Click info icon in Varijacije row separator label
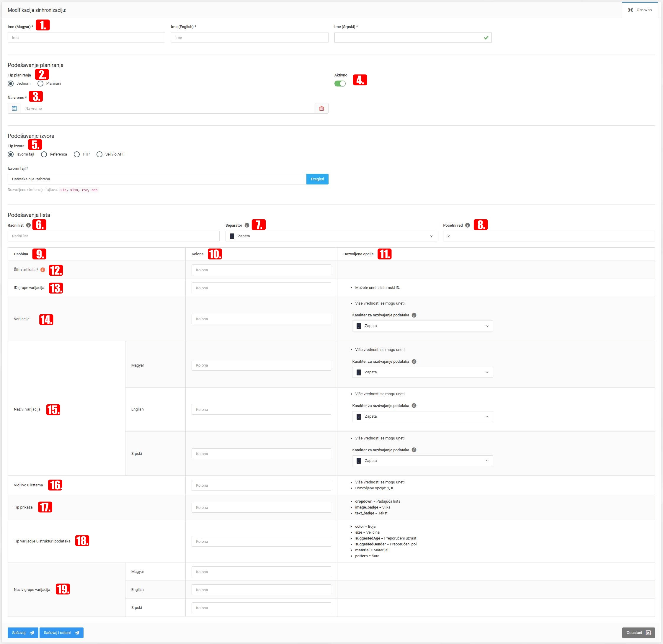This screenshot has width=663, height=644. click(x=414, y=315)
